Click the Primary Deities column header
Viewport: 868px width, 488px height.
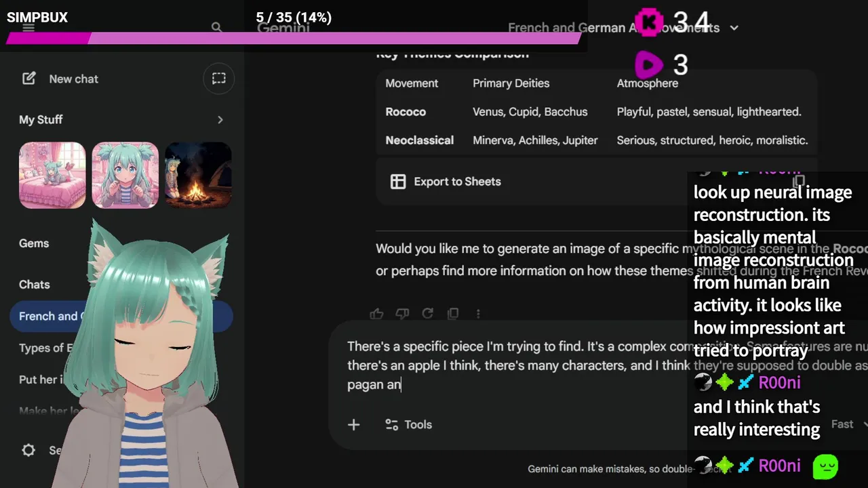(x=511, y=83)
